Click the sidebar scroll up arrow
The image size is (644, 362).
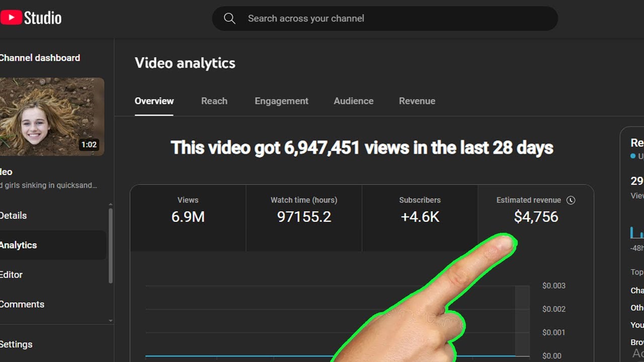pos(111,205)
